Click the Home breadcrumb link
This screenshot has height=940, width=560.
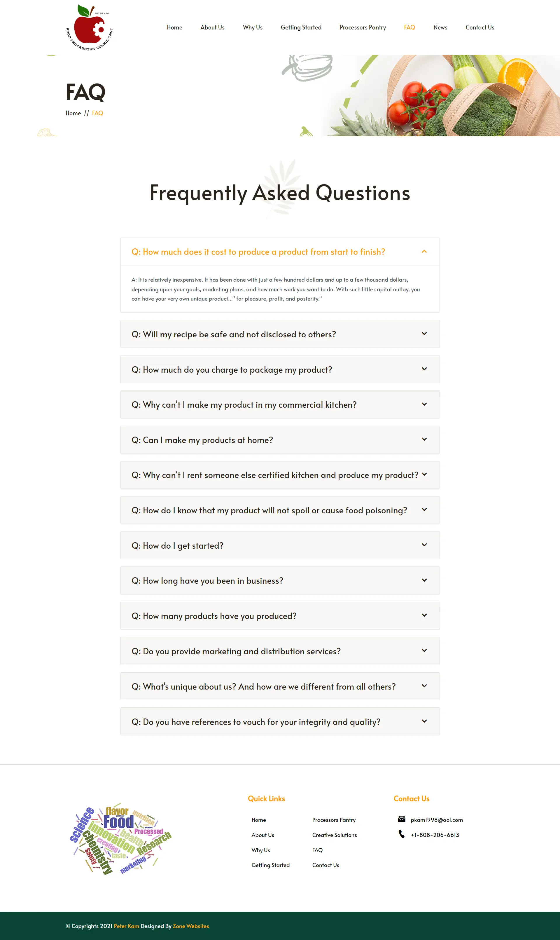click(73, 113)
